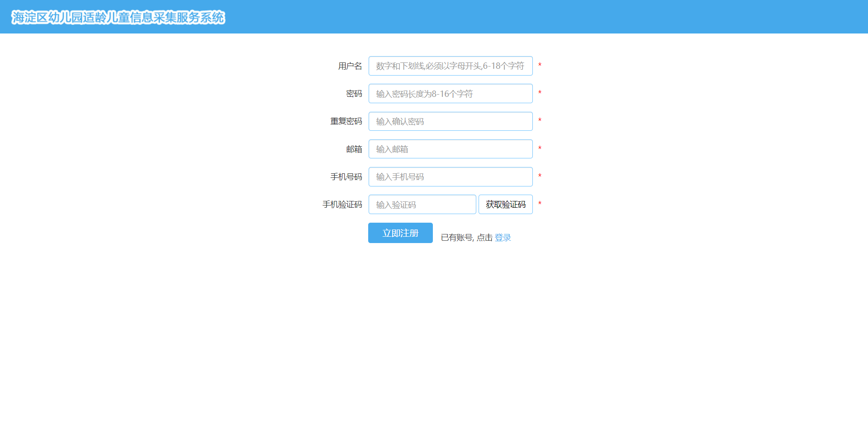The height and width of the screenshot is (425, 868).
Task: Focus the 密码 password input field
Action: 451,94
